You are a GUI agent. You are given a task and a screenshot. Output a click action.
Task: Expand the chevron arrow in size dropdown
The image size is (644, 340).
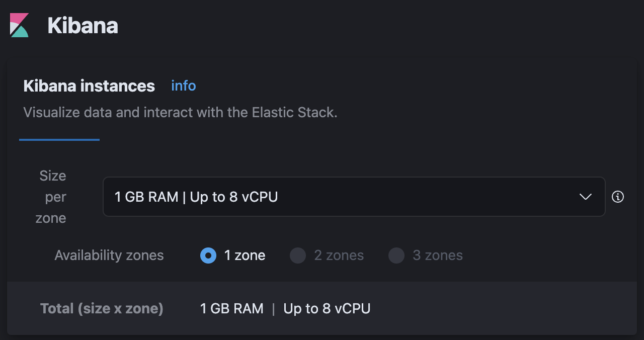[585, 197]
